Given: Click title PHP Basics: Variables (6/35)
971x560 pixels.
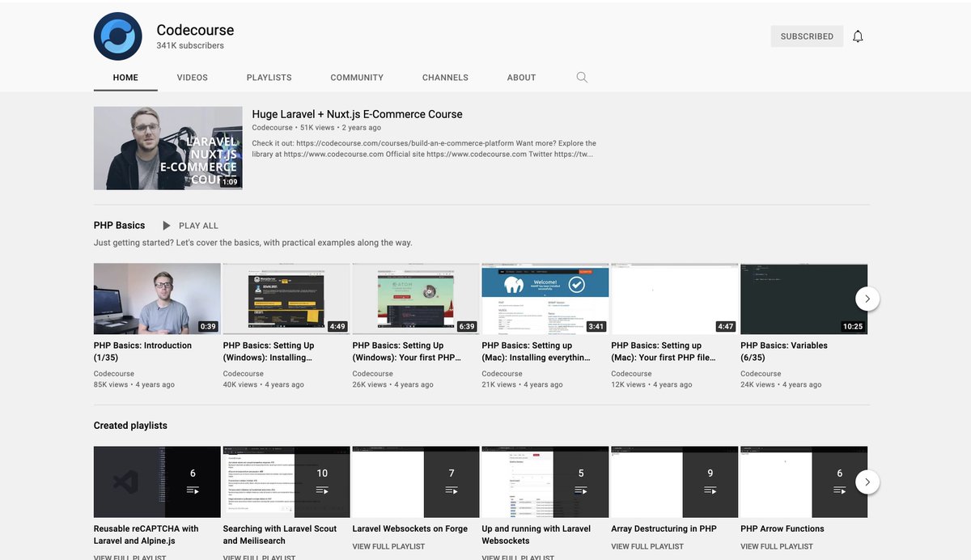Looking at the screenshot, I should coord(784,351).
